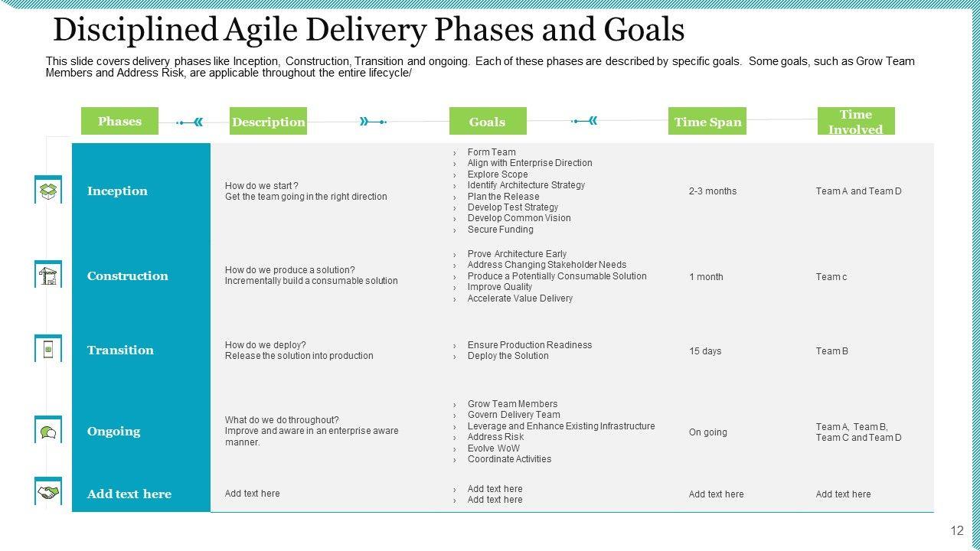Image resolution: width=980 pixels, height=551 pixels.
Task: Select the Time Span column header
Action: click(707, 122)
